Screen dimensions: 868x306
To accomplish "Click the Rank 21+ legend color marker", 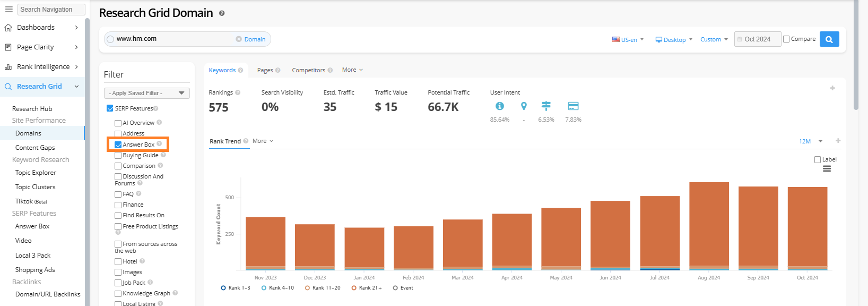I will click(354, 288).
